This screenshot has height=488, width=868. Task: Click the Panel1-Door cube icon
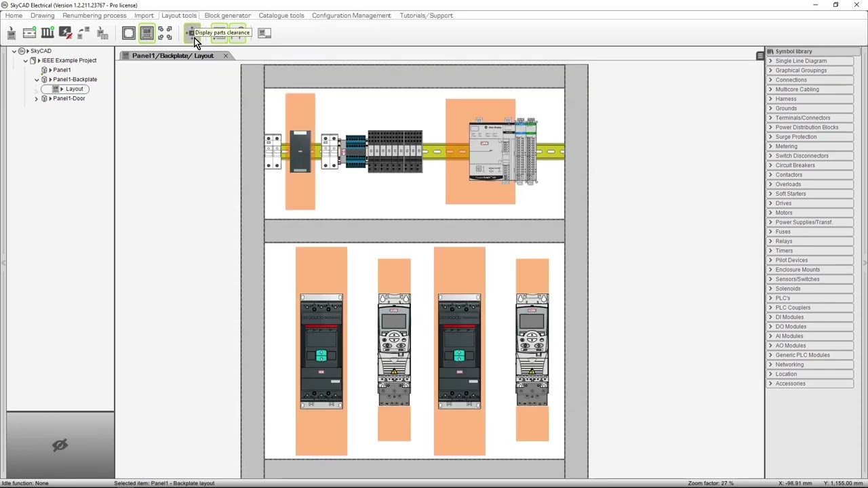(x=45, y=98)
